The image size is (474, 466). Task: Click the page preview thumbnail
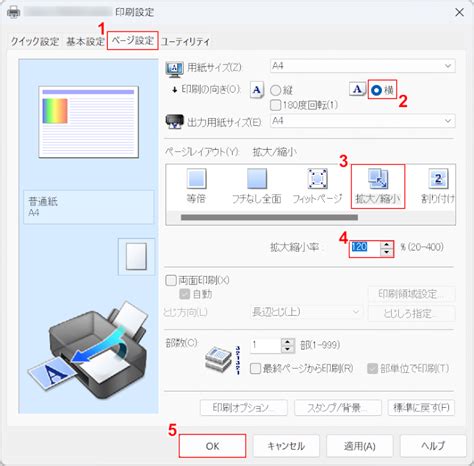click(88, 122)
